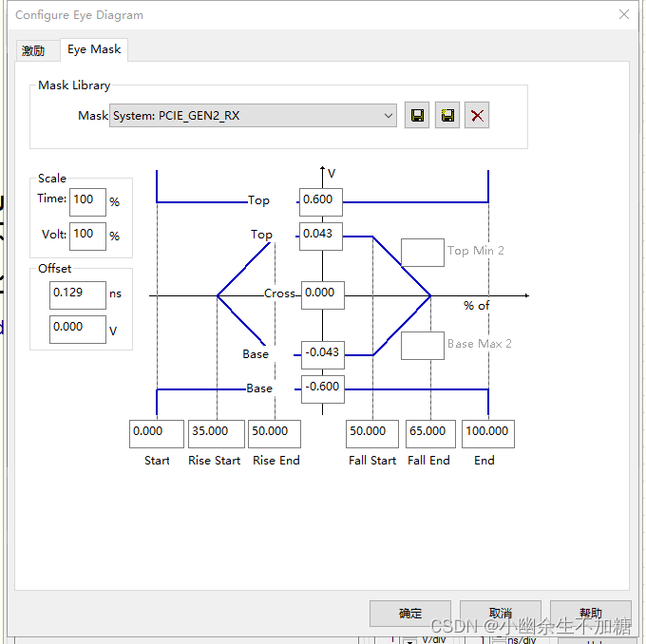Viewport: 646px width, 644px height.
Task: Click the 0.000 V offset field
Action: 78,330
